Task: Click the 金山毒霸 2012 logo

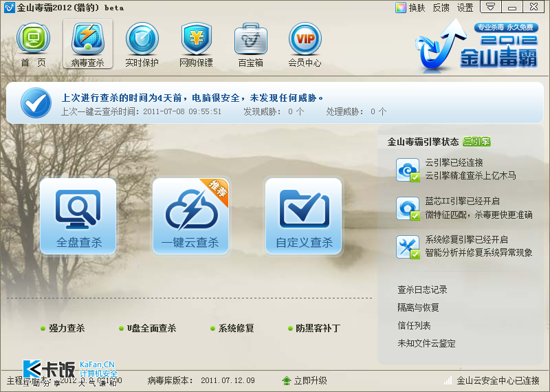Action: tap(477, 44)
